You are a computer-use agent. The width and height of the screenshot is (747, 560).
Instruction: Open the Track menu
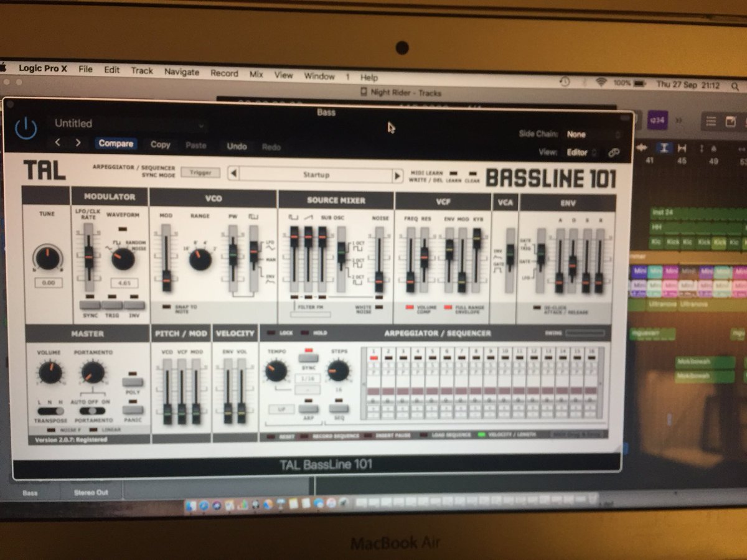point(142,70)
